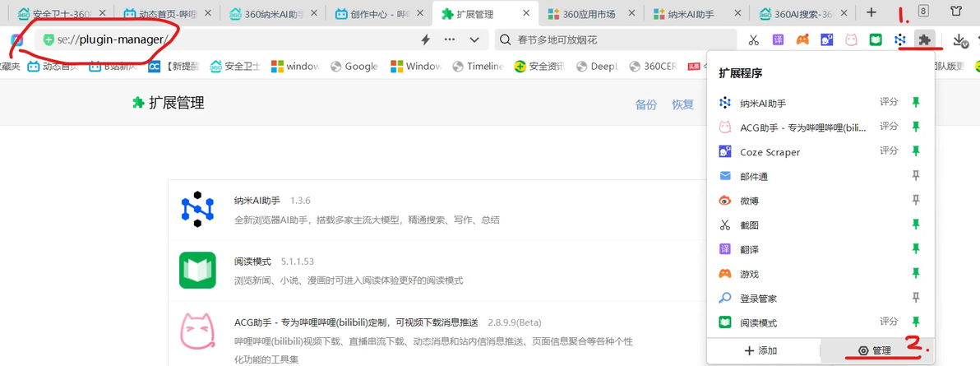Image resolution: width=980 pixels, height=366 pixels.
Task: Click the pink ACG助手 cat logo on page
Action: point(198,331)
